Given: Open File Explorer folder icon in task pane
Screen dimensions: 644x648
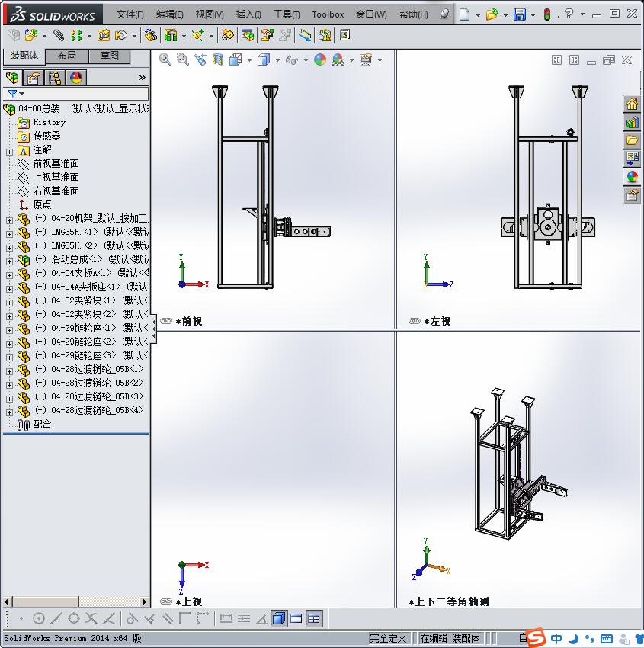Looking at the screenshot, I should (632, 140).
